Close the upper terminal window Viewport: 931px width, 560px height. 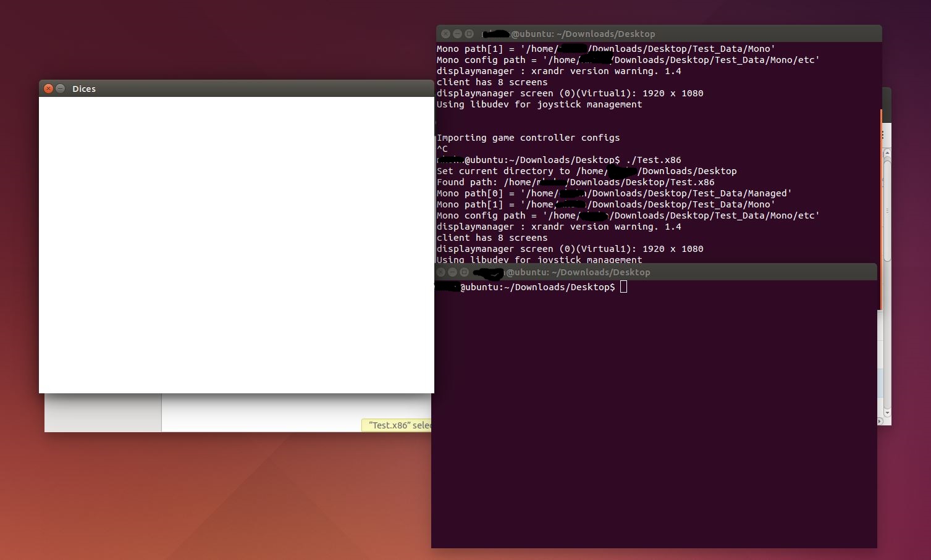(445, 33)
